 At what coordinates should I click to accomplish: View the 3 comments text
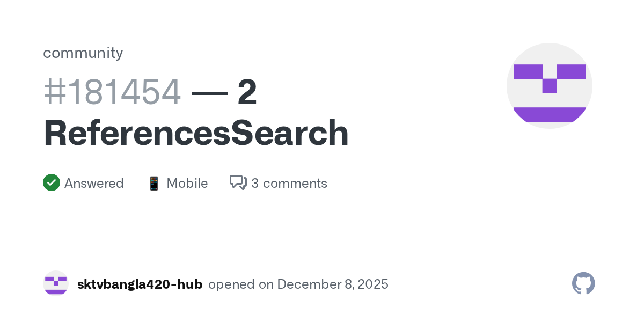click(289, 184)
